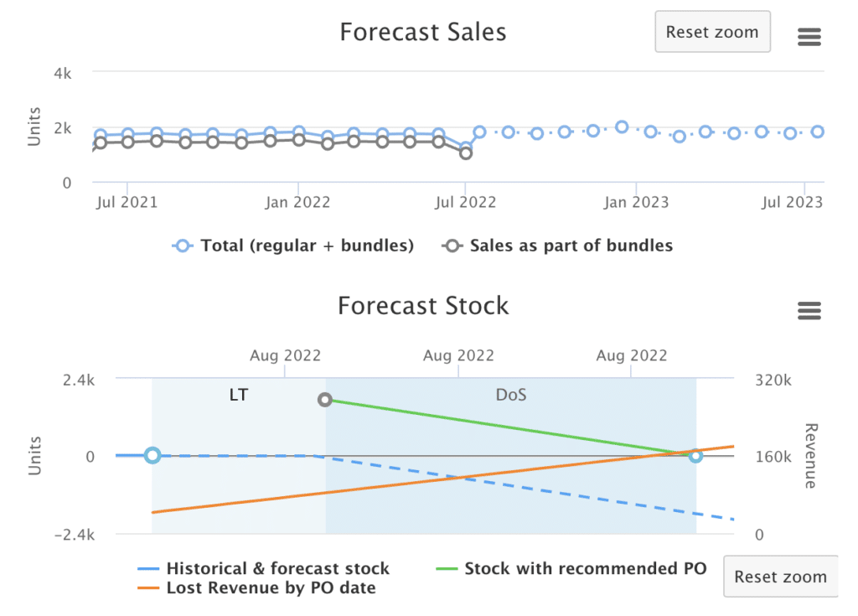Click 'Reset zoom' on Forecast Sales chart
This screenshot has height=616, width=858.
click(712, 31)
